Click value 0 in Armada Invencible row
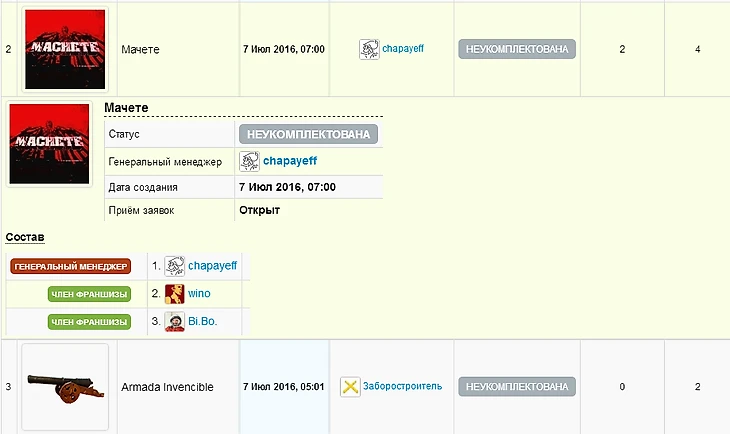Screen dimensions: 730x434 tap(622, 387)
